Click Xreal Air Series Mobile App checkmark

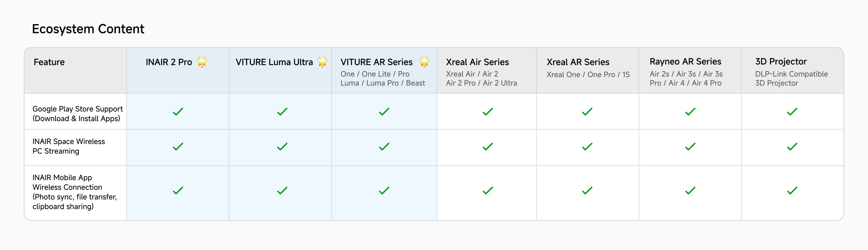488,191
